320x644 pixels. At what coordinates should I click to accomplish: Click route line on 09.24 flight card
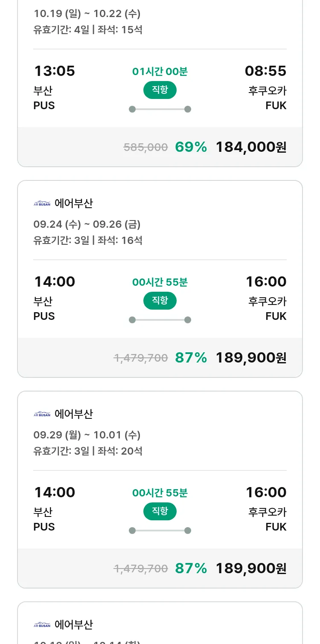[x=160, y=320]
